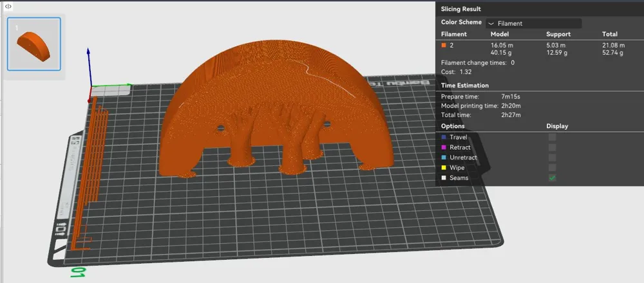Click the Color Scheme dropdown chevron arrow

pyautogui.click(x=491, y=24)
